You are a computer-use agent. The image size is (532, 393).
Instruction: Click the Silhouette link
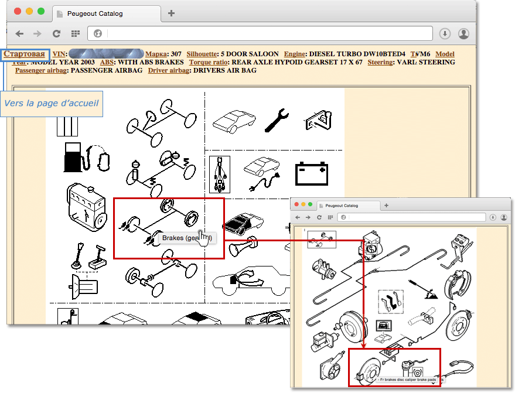pos(202,54)
